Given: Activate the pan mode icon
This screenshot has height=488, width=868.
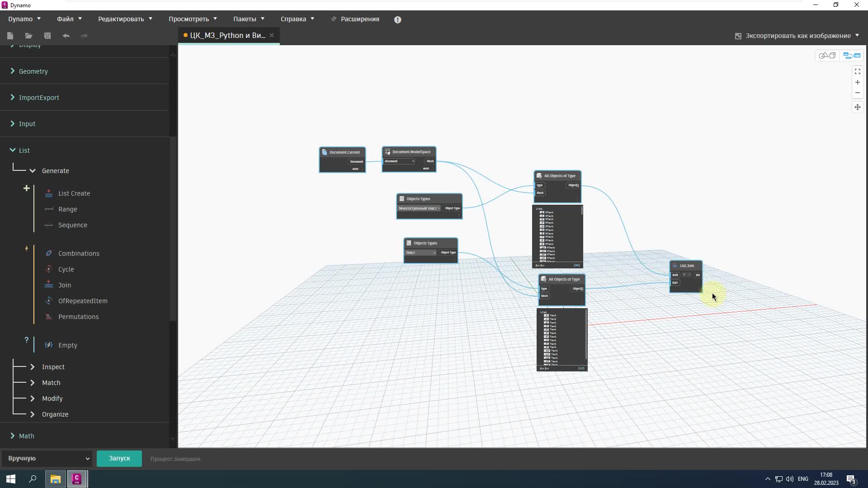Looking at the screenshot, I should click(x=858, y=107).
